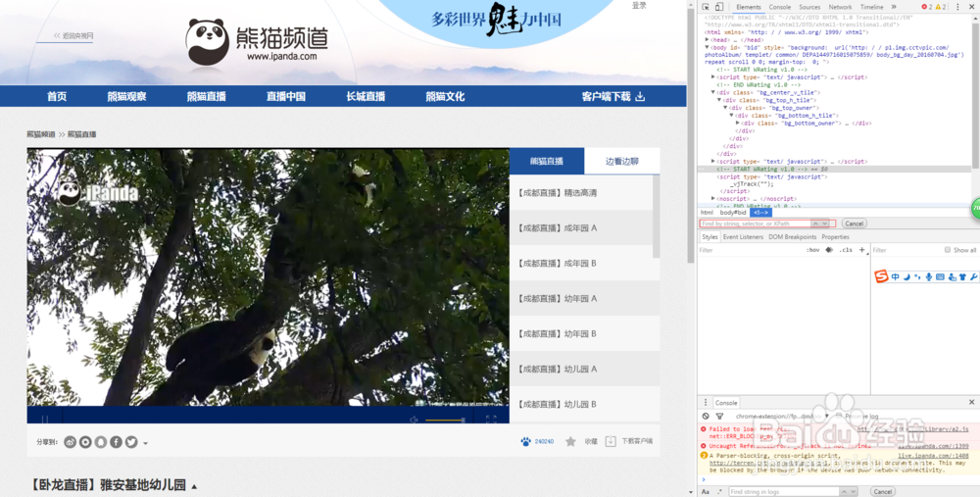Share to Facebook icon
The height and width of the screenshot is (497, 980).
coord(117,442)
